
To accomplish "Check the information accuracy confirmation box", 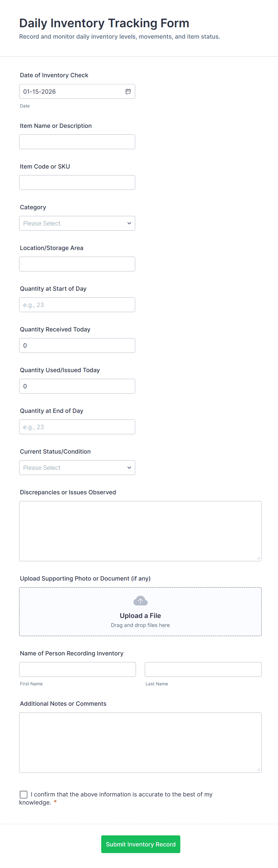I will [23, 794].
